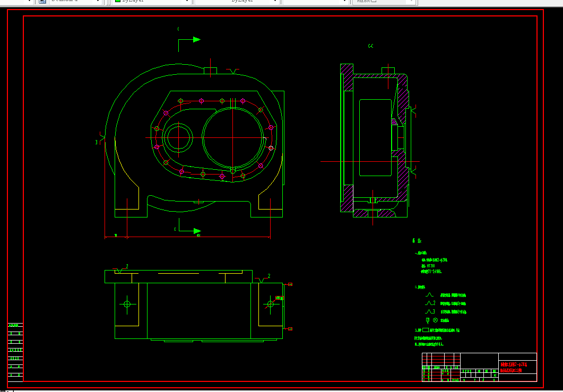563x392 pixels.
Task: Select the circled-cross symbol in the legend
Action: (436, 320)
